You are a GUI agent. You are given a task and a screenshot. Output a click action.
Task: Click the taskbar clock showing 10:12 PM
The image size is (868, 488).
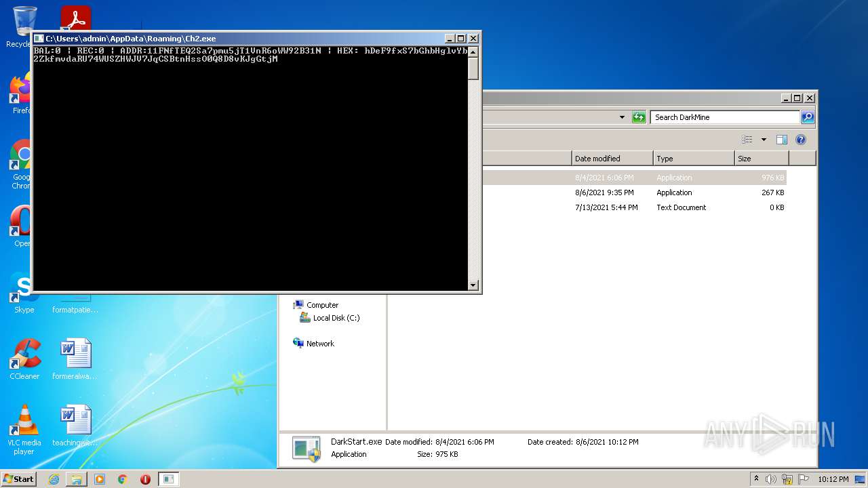(x=833, y=479)
